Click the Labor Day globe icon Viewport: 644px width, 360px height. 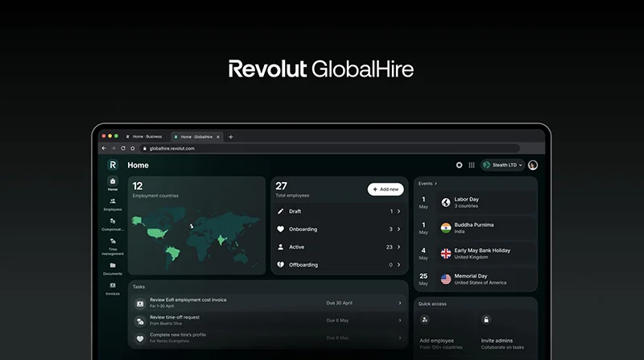[446, 202]
